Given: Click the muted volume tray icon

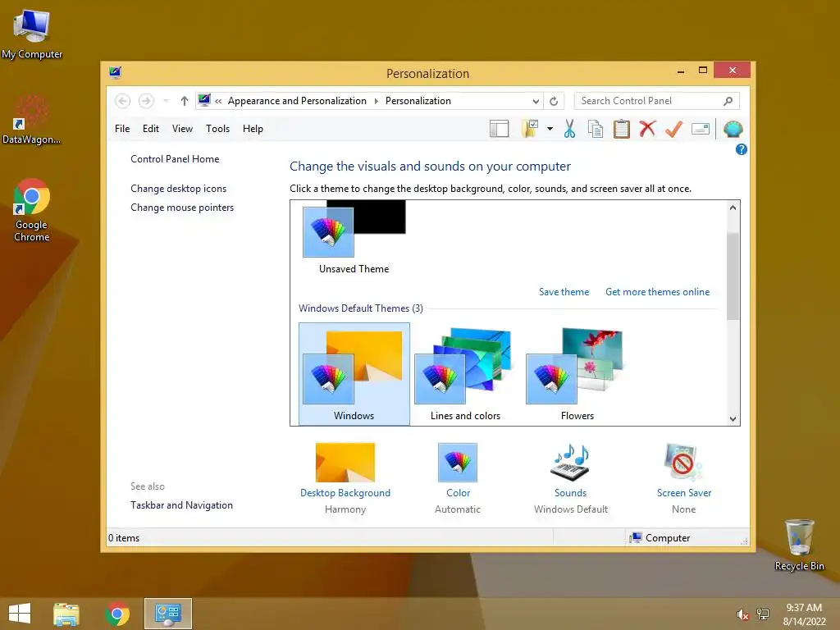Looking at the screenshot, I should coord(742,614).
